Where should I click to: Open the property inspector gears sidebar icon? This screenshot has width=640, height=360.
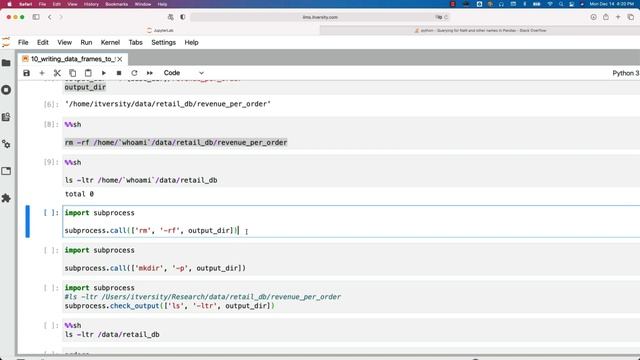pyautogui.click(x=6, y=144)
